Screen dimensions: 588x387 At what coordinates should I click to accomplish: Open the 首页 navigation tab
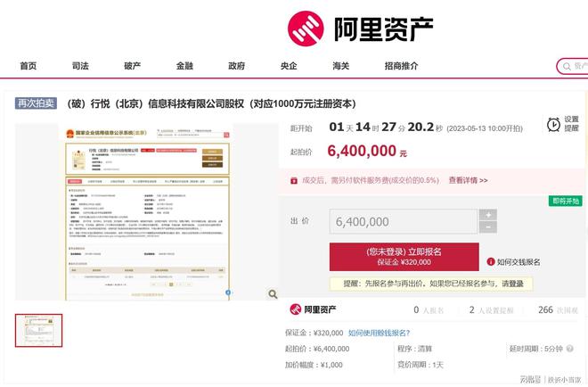pos(29,66)
